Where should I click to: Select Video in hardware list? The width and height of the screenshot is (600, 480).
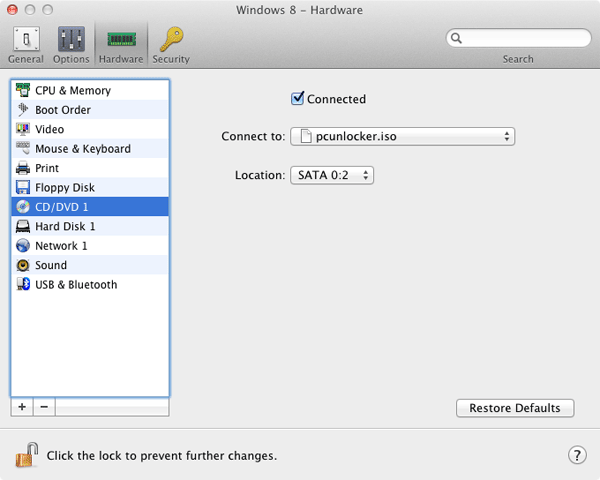[90, 129]
